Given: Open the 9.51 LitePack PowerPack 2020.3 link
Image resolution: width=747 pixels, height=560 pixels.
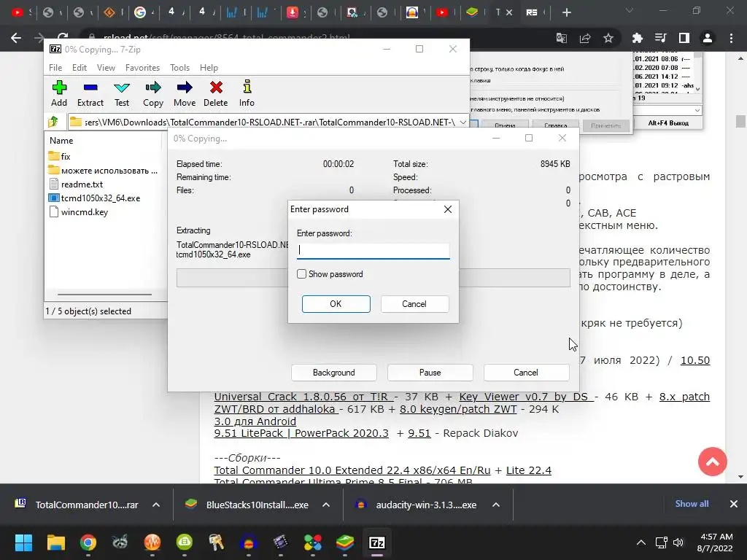Looking at the screenshot, I should (301, 433).
